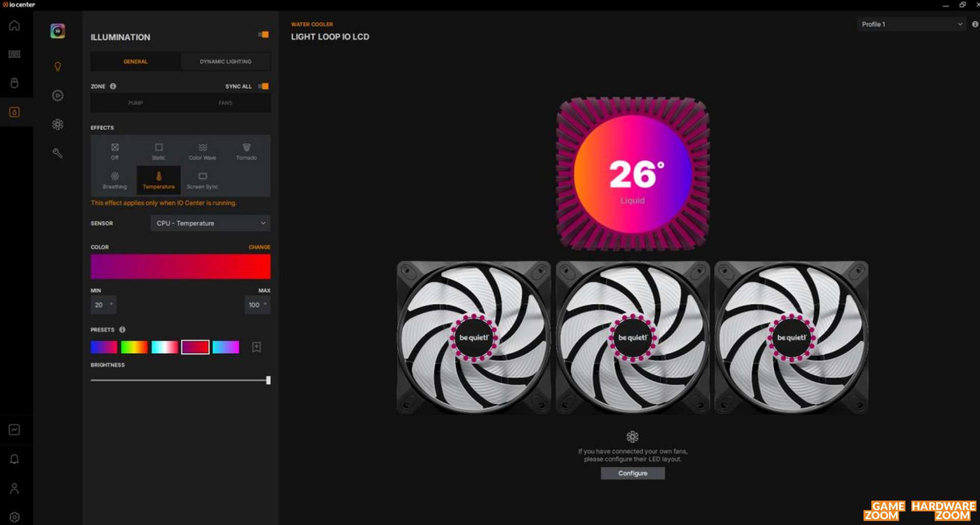The image size is (980, 525).
Task: Select the Static lighting effect
Action: pyautogui.click(x=159, y=151)
